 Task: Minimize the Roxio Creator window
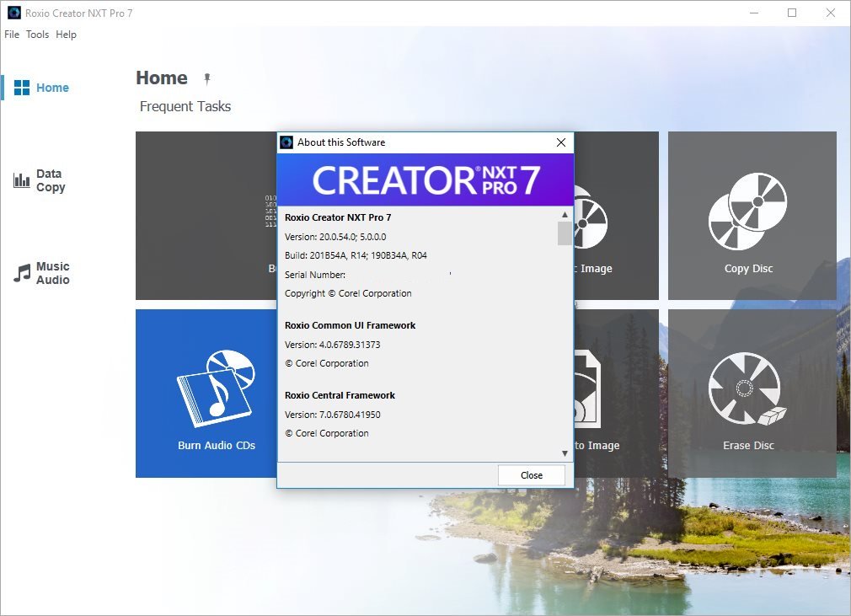pyautogui.click(x=754, y=13)
